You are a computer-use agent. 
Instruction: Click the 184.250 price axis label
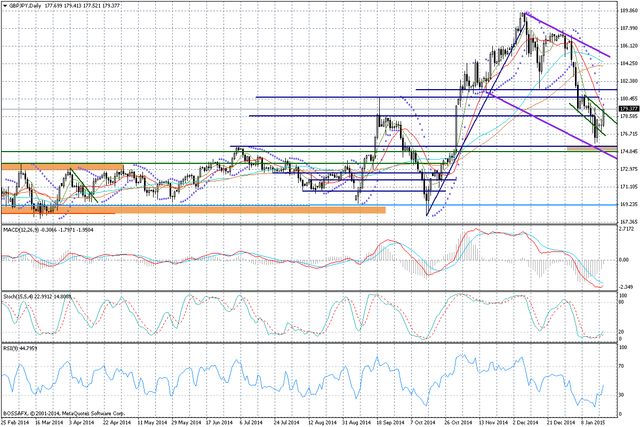(x=628, y=64)
